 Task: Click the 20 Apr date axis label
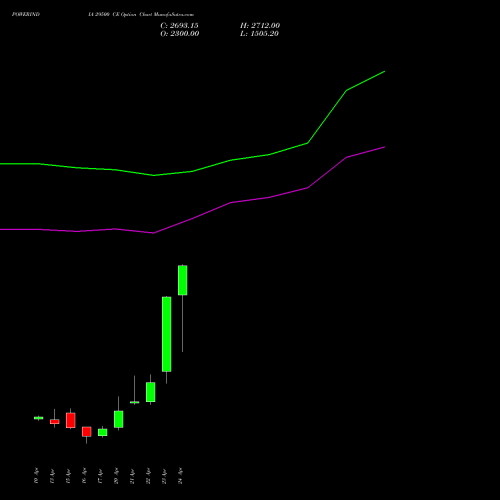pyautogui.click(x=116, y=476)
